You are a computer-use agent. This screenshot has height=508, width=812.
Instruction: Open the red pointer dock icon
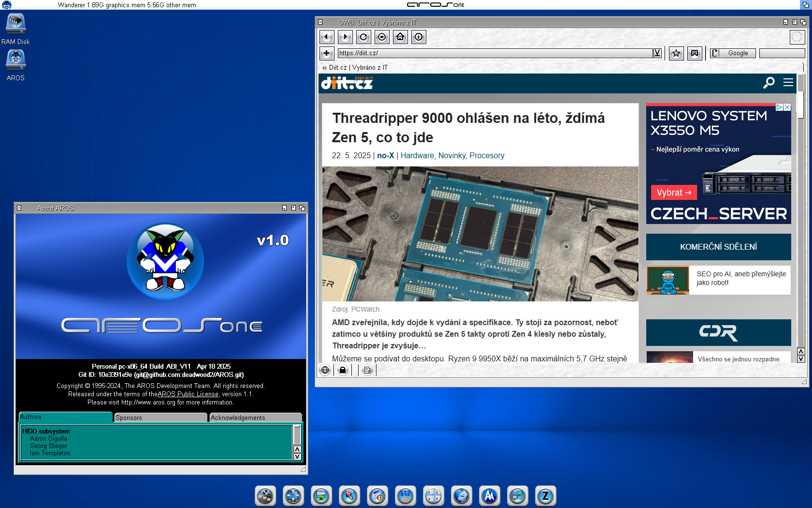349,496
